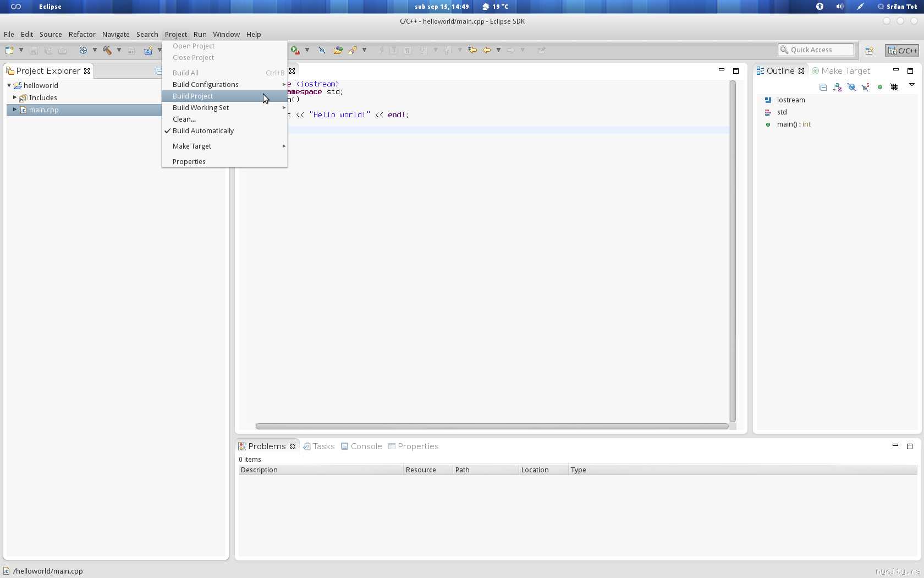Collapse the helloworld project tree
This screenshot has width=924, height=578.
(9, 85)
